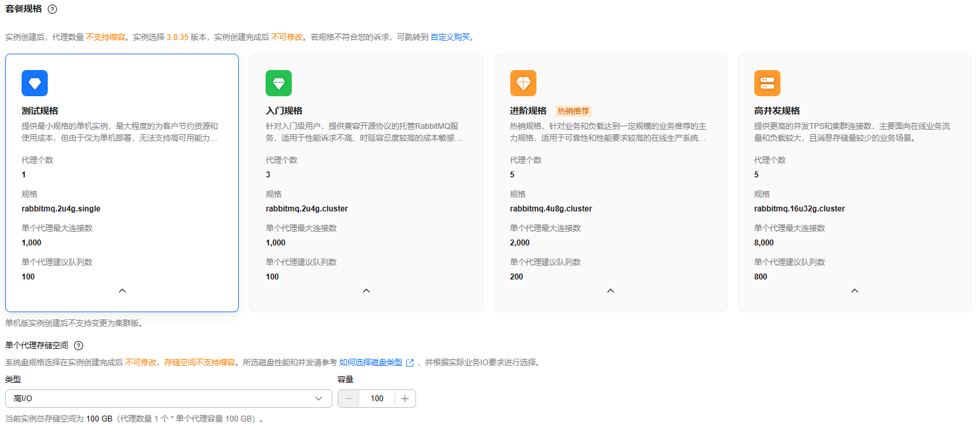Collapse details of 入门规格 card
980x430 pixels.
point(366,291)
